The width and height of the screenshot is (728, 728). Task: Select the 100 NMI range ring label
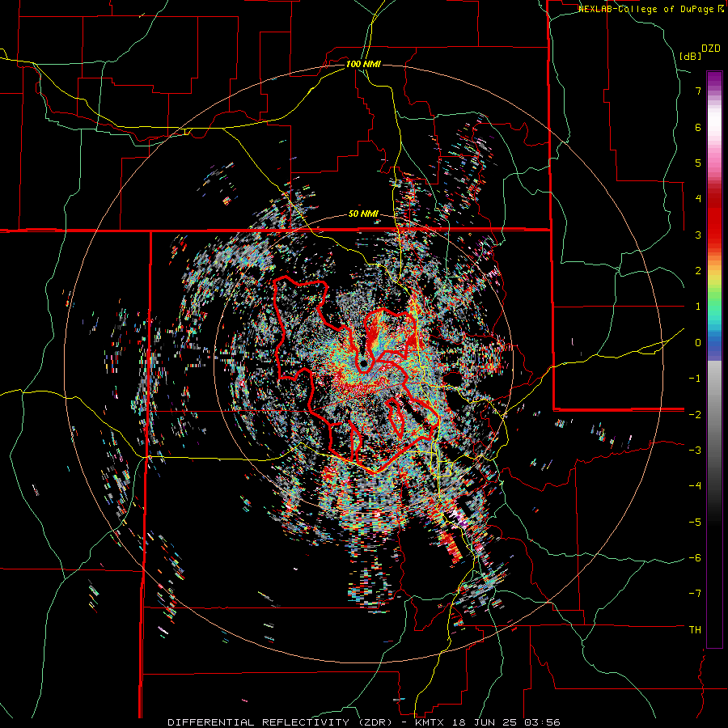(x=363, y=64)
